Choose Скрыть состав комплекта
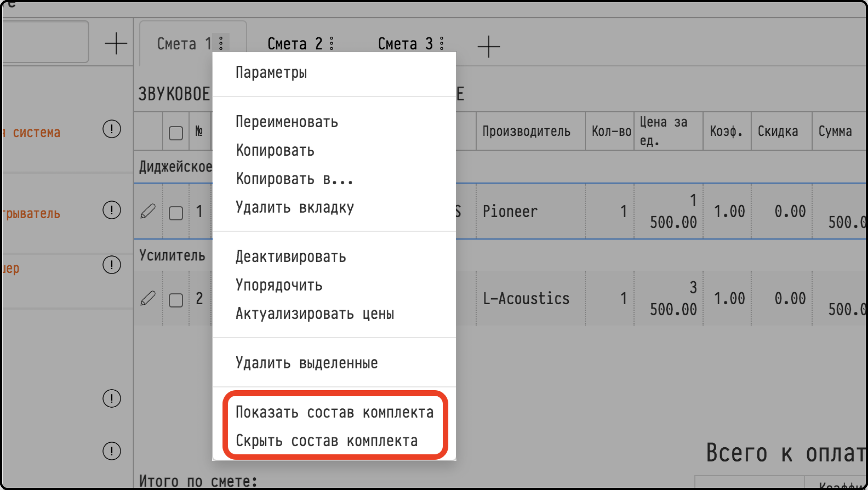 (327, 441)
